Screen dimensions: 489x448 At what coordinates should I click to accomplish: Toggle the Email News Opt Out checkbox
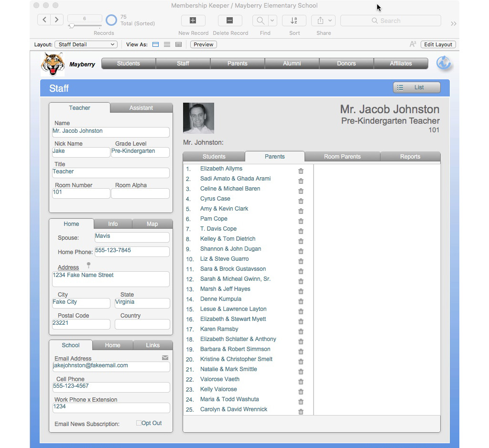[139, 423]
